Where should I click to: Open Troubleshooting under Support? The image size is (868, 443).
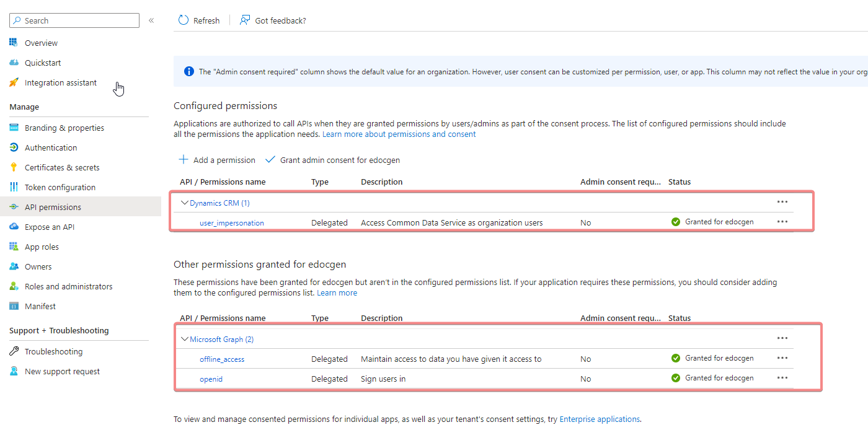pos(53,351)
